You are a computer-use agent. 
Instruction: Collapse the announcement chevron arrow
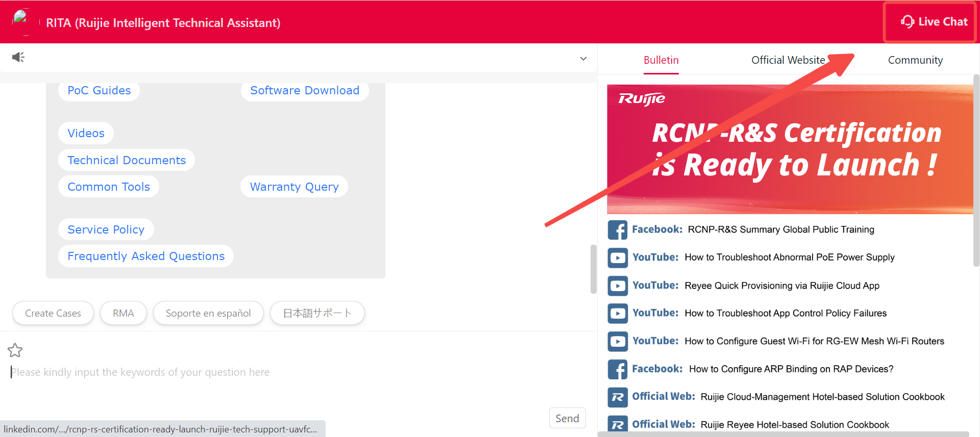pyautogui.click(x=583, y=59)
